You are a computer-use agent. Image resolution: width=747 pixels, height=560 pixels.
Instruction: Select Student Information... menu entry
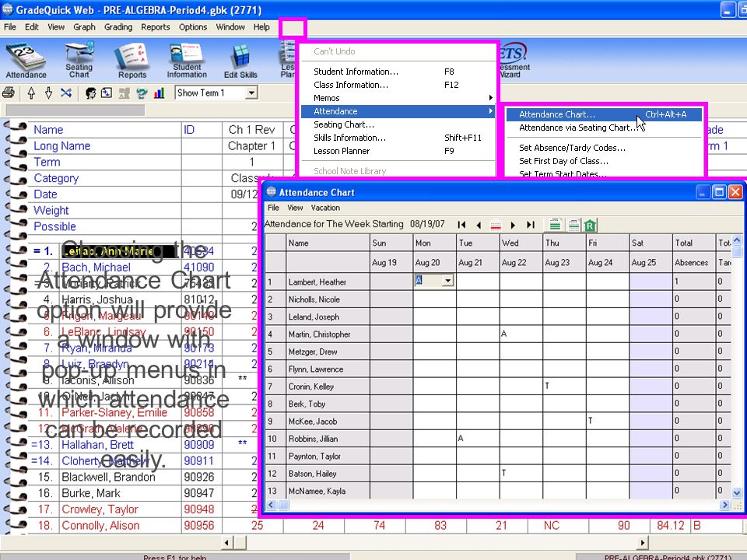tap(398, 72)
